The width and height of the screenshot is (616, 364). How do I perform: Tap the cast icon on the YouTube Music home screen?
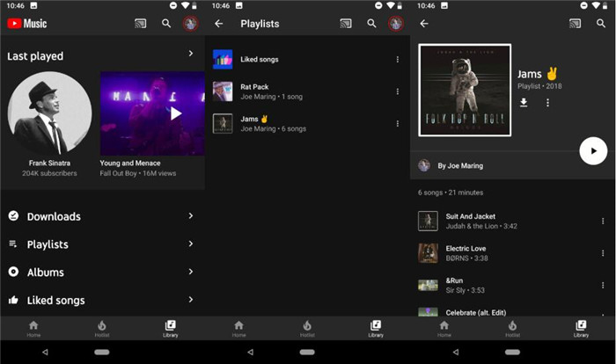(x=140, y=24)
